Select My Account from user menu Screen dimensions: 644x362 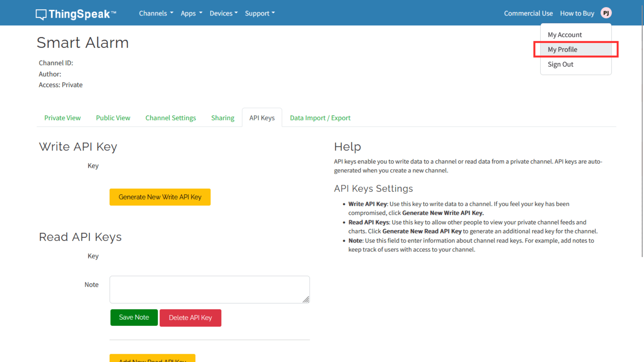pyautogui.click(x=576, y=35)
